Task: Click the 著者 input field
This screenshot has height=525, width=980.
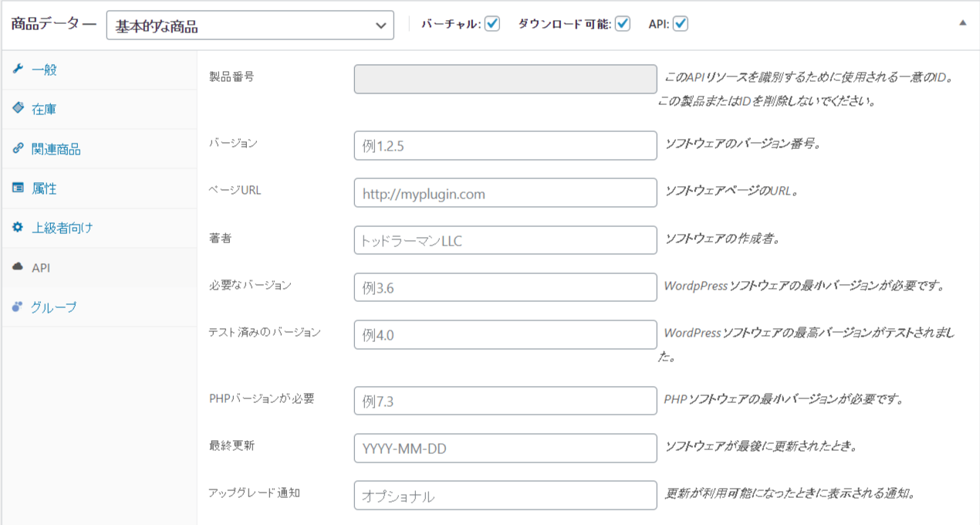Action: click(x=505, y=241)
